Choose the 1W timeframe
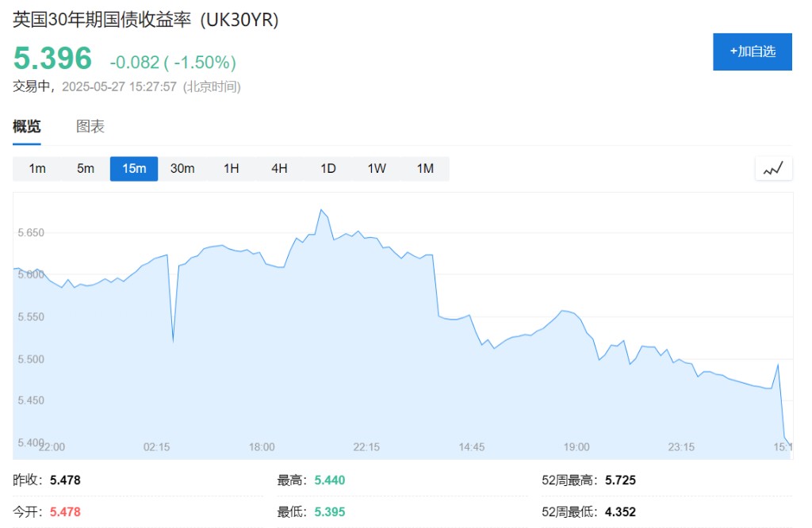Screen dimensions: 812x528 click(x=377, y=168)
